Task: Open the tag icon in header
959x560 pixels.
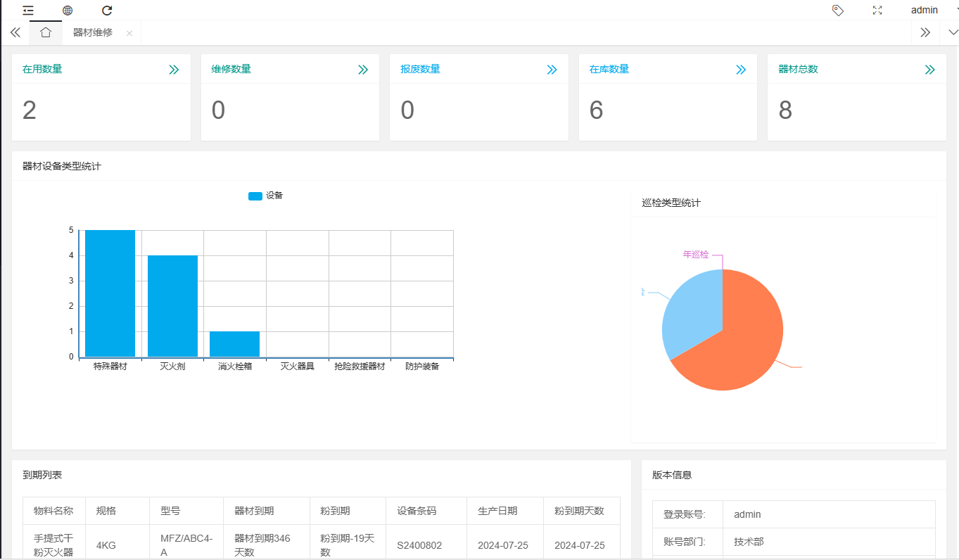Action: click(838, 11)
